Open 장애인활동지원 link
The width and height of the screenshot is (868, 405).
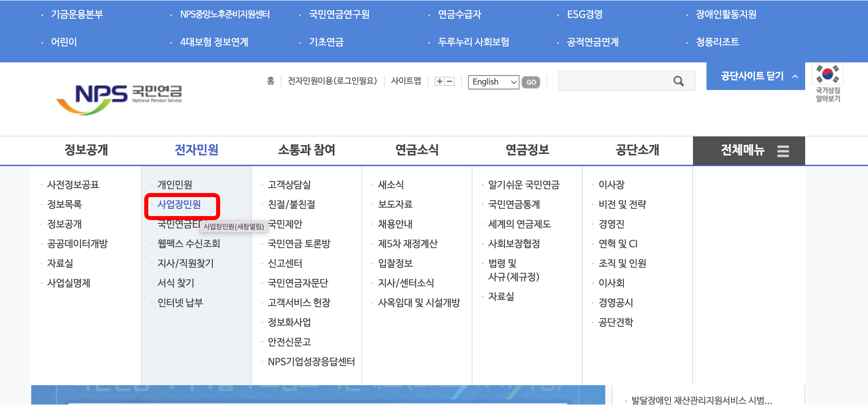click(726, 14)
